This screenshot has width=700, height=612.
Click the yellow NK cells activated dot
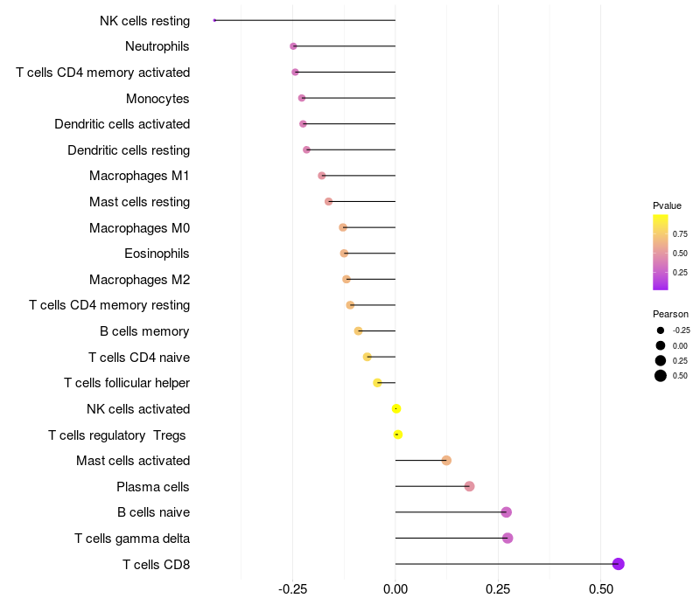click(396, 408)
